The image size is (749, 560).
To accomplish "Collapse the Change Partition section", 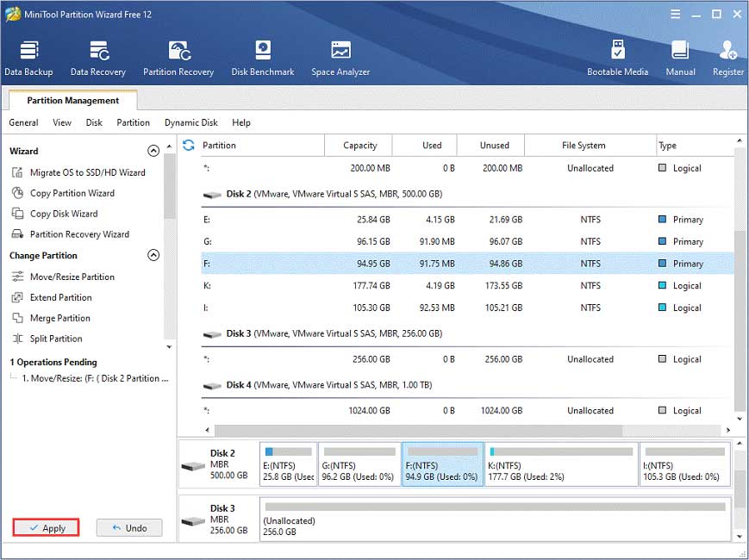I will coord(153,255).
